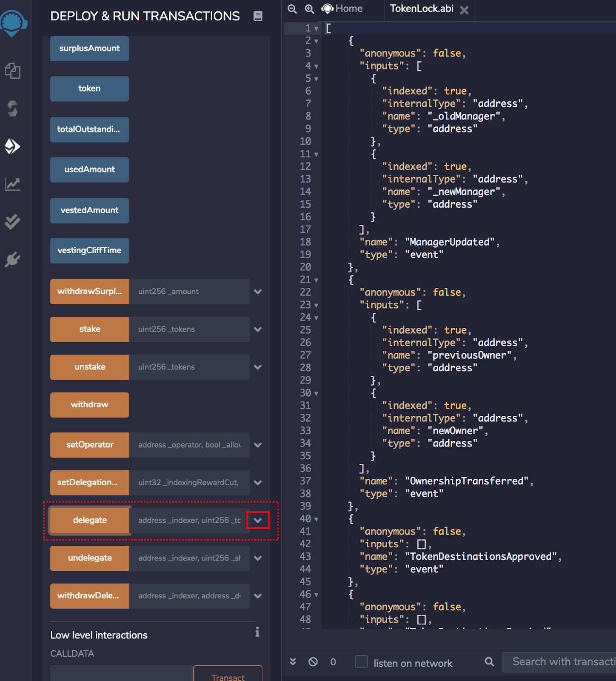Click the Remix logo in the sidebar
The width and height of the screenshot is (616, 681).
coord(13,23)
